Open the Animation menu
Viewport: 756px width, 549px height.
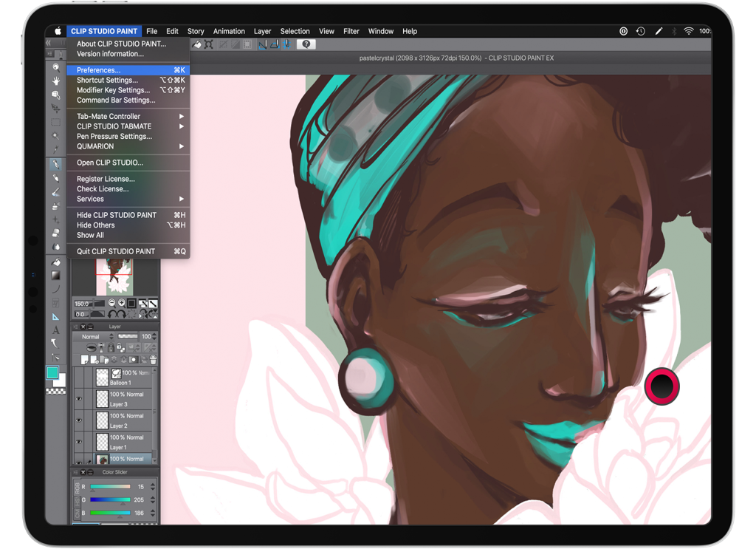pos(229,31)
